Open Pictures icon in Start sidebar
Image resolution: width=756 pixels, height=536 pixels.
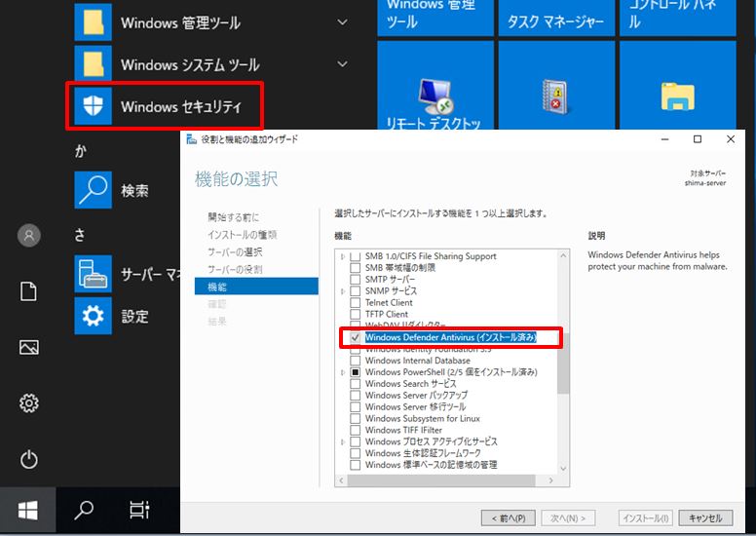29,347
